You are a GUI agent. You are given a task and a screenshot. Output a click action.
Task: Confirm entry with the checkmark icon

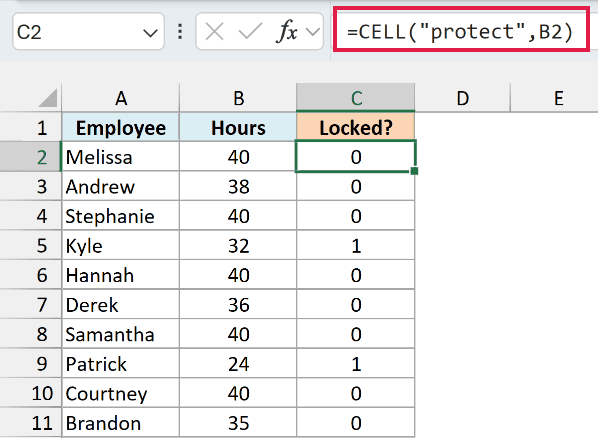[x=250, y=31]
